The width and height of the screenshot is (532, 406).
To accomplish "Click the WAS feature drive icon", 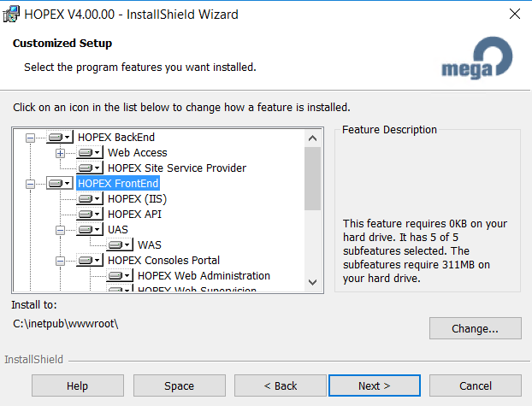I will [x=119, y=244].
